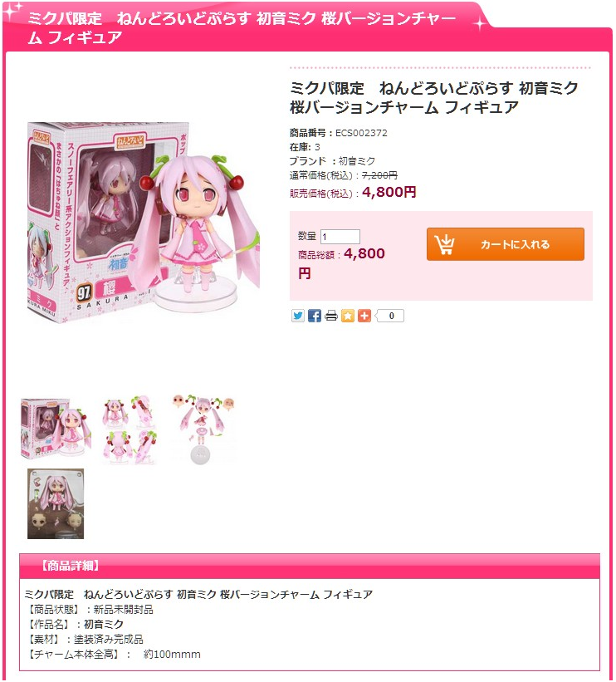Click the カートに入れる button
Image resolution: width=616 pixels, height=682 pixels.
pyautogui.click(x=505, y=244)
